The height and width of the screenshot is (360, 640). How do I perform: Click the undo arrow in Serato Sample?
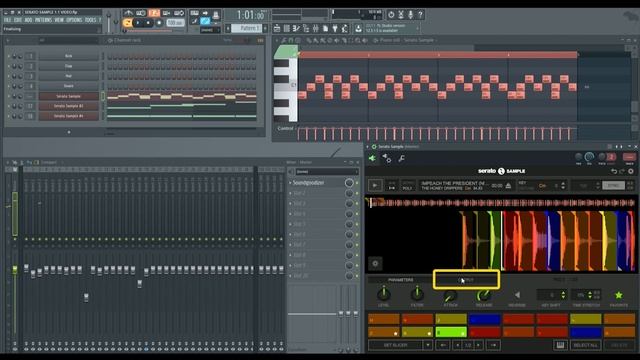point(614,171)
